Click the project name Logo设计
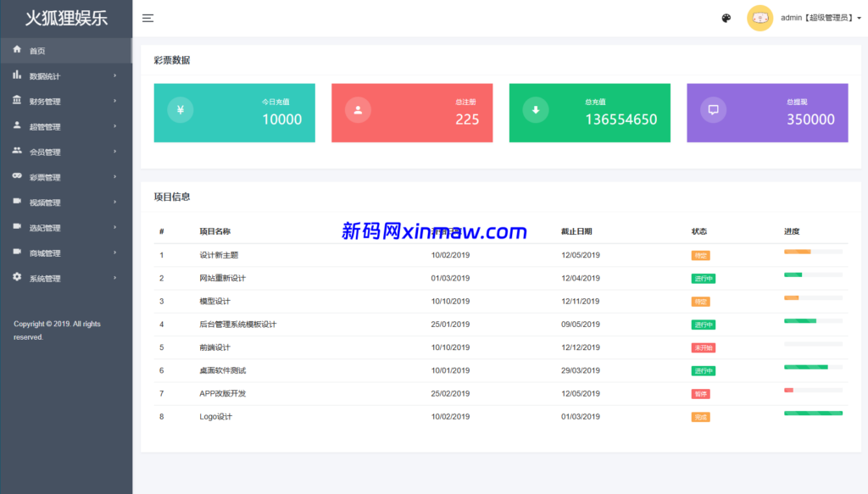868x494 pixels. tap(216, 417)
